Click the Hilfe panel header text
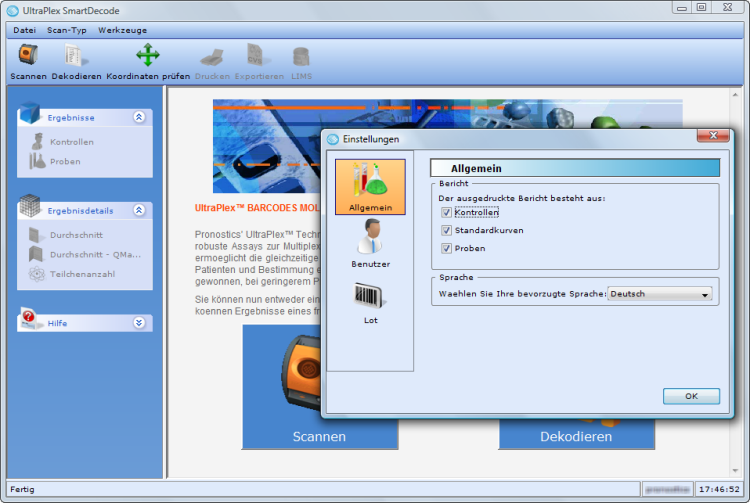This screenshot has height=503, width=750. coord(57,323)
